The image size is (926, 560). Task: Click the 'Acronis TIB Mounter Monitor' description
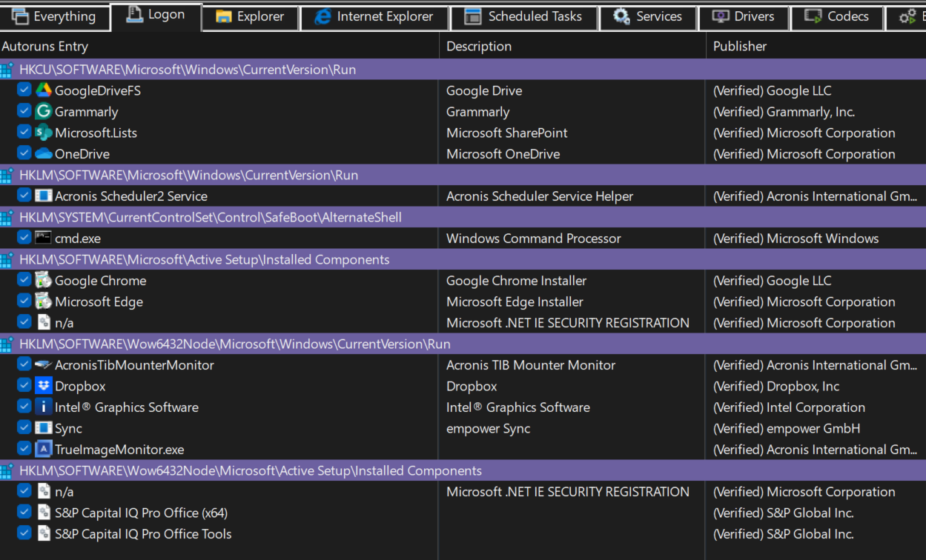pyautogui.click(x=531, y=365)
